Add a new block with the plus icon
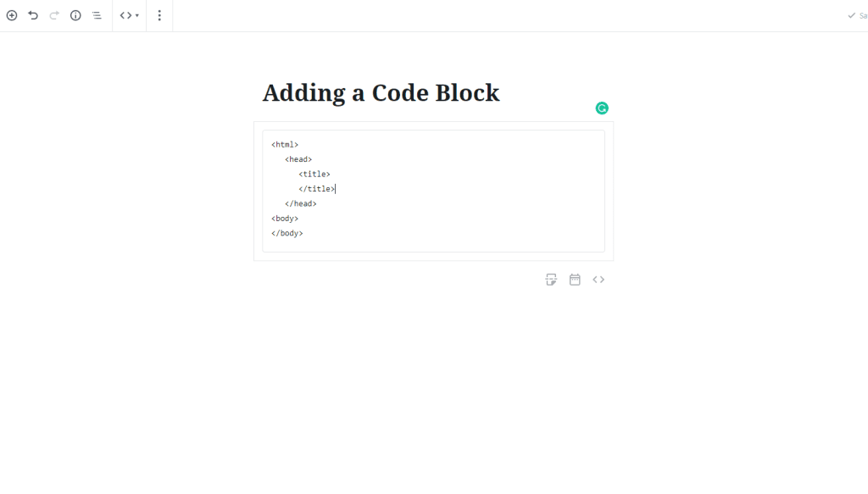This screenshot has height=494, width=868. 12,14
